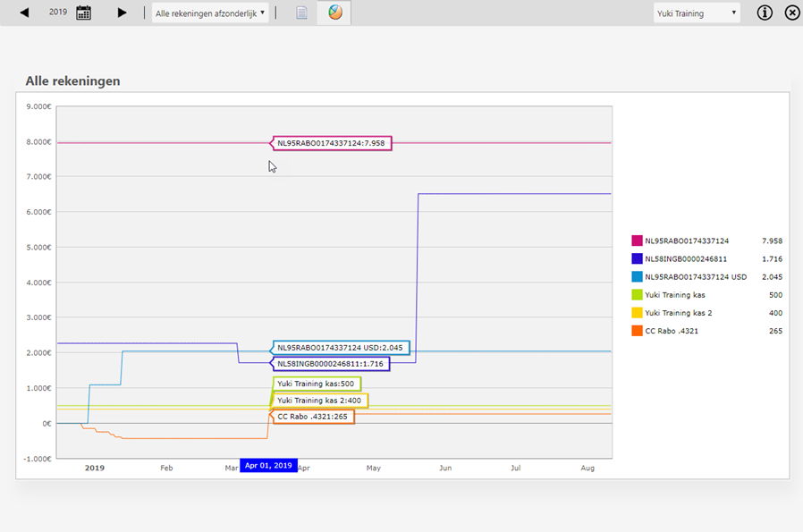Select 'CC Rabo .4321' legend label
This screenshot has height=532, width=803.
point(672,330)
